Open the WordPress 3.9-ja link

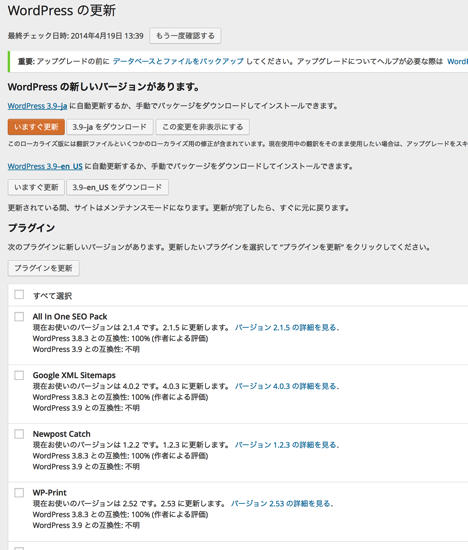pyautogui.click(x=37, y=106)
